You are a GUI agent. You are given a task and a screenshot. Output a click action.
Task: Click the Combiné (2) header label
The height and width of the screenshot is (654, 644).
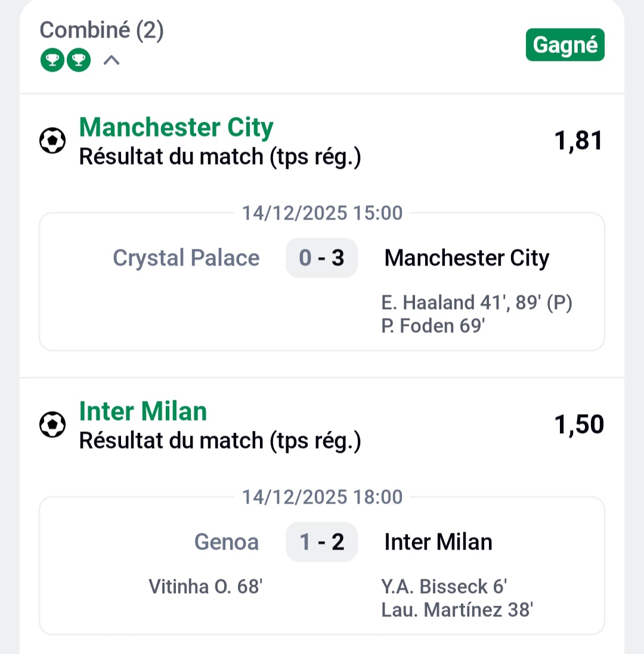tap(101, 30)
